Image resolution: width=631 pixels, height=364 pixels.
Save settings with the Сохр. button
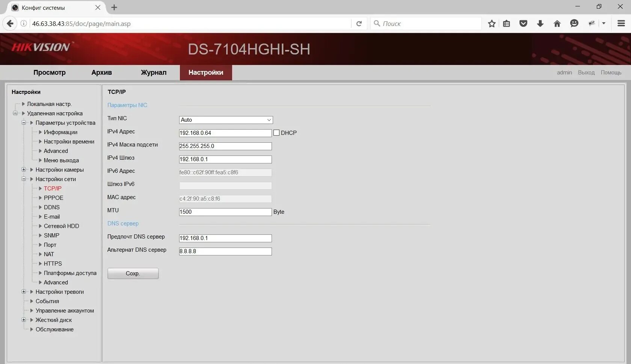pyautogui.click(x=133, y=273)
